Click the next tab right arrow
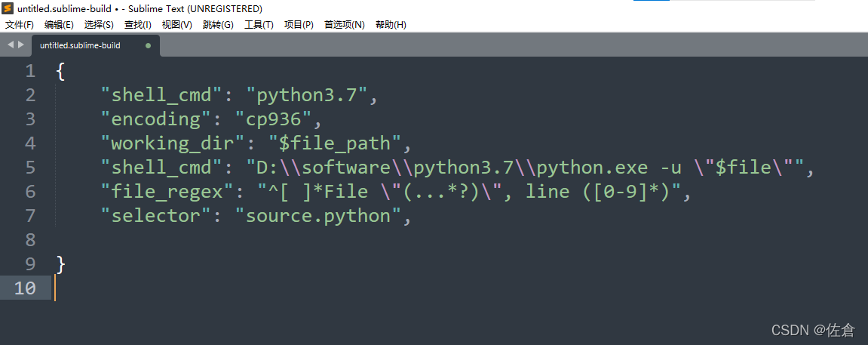The width and height of the screenshot is (868, 345). pos(21,45)
